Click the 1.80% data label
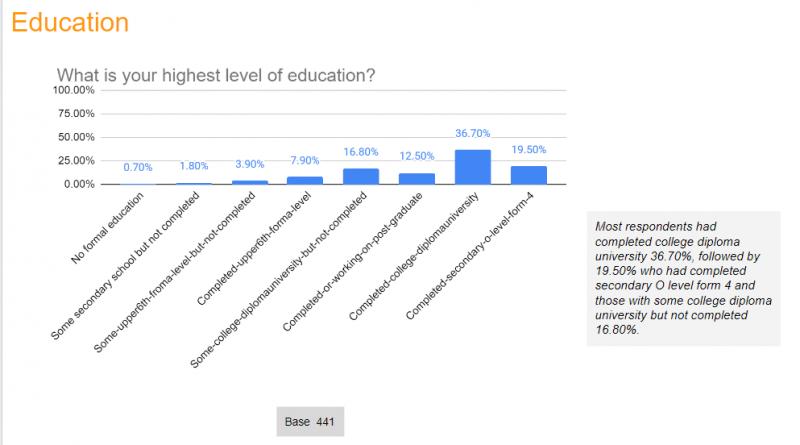 [194, 166]
